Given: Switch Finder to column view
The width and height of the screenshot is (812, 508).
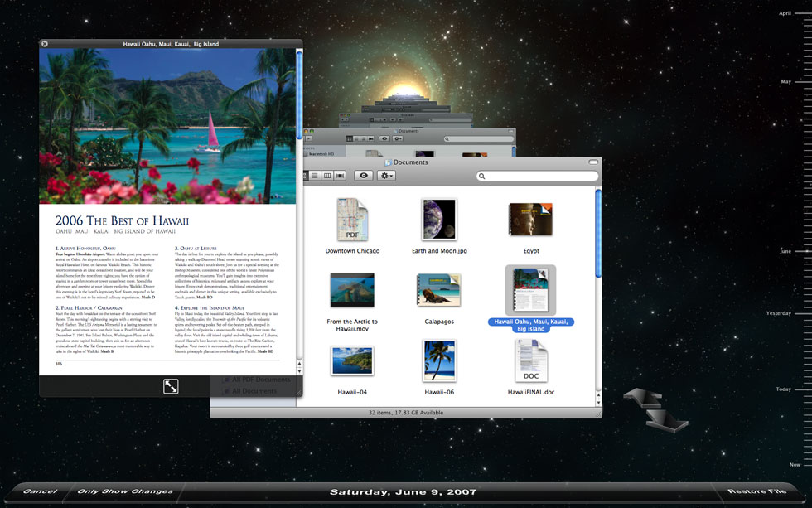Looking at the screenshot, I should [x=326, y=176].
